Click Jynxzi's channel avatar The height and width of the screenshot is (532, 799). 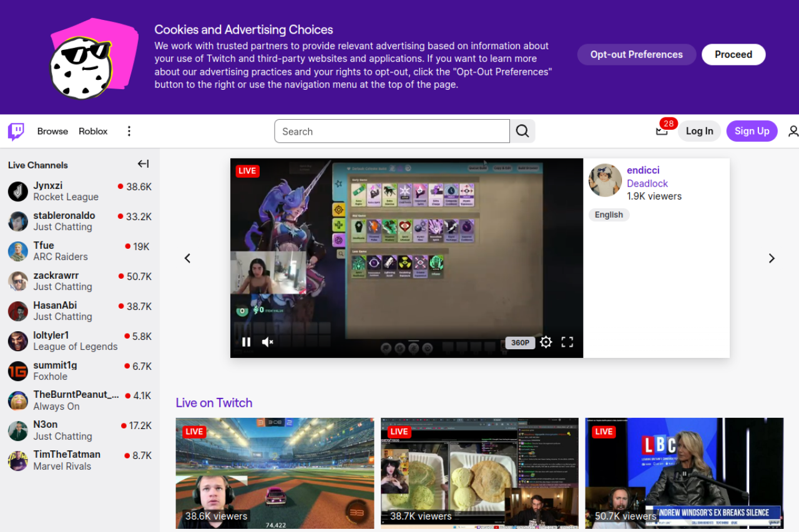coord(17,191)
